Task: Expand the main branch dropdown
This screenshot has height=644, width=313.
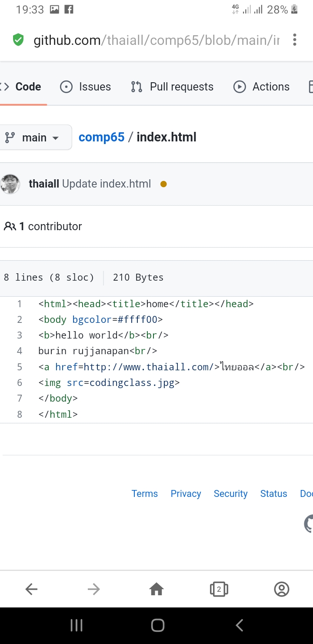Action: (x=35, y=138)
